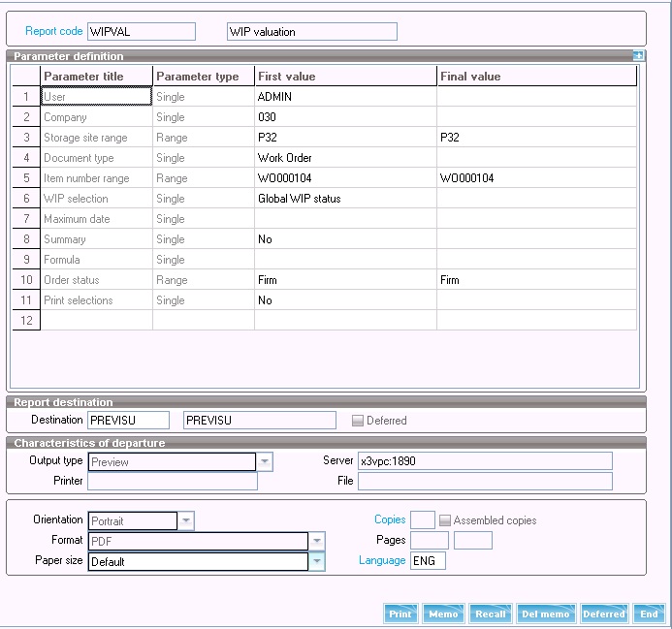Click the Print button

(400, 614)
